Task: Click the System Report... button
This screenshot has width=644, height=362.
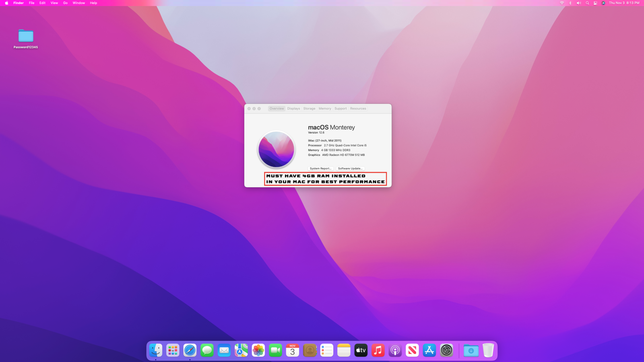Action: pos(321,169)
